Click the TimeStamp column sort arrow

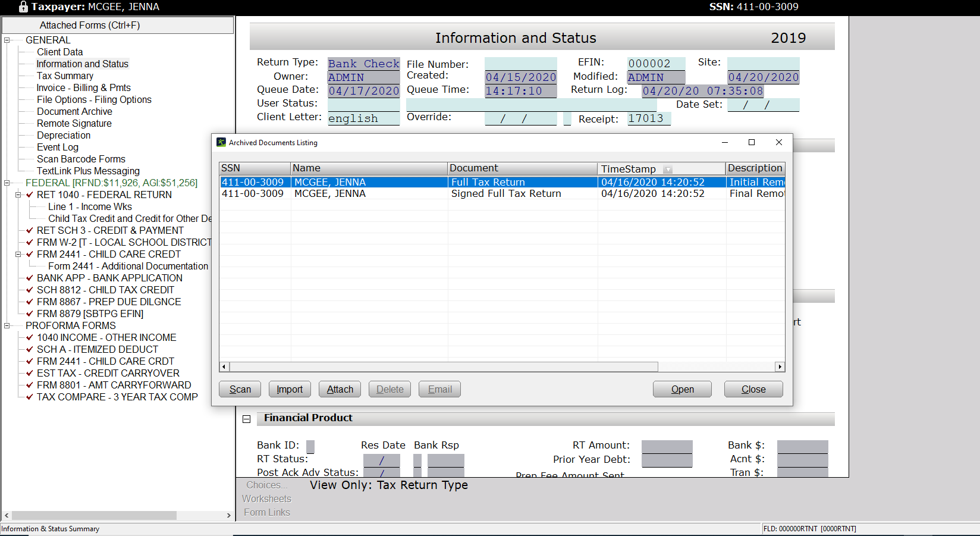[668, 170]
